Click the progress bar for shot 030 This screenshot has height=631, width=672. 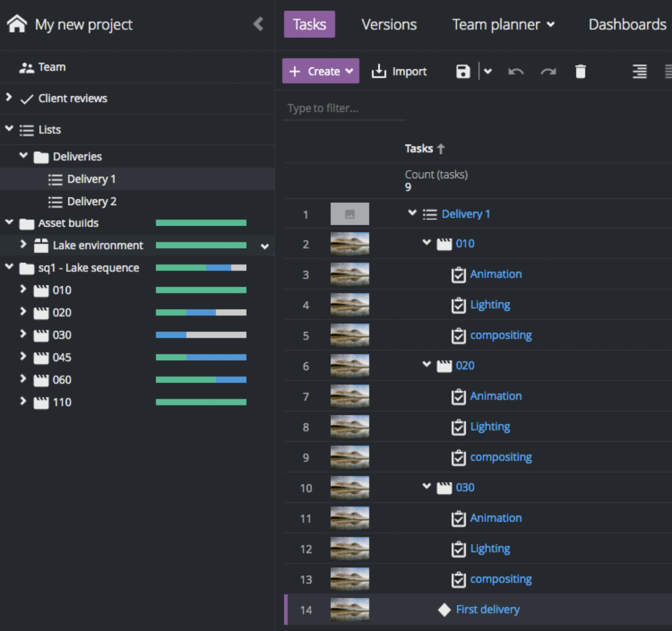201,335
